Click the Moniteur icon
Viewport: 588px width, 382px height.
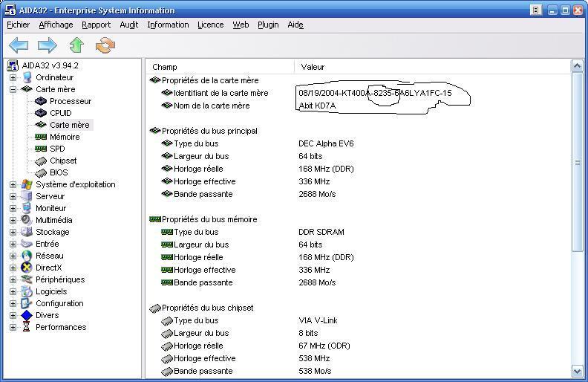(27, 208)
